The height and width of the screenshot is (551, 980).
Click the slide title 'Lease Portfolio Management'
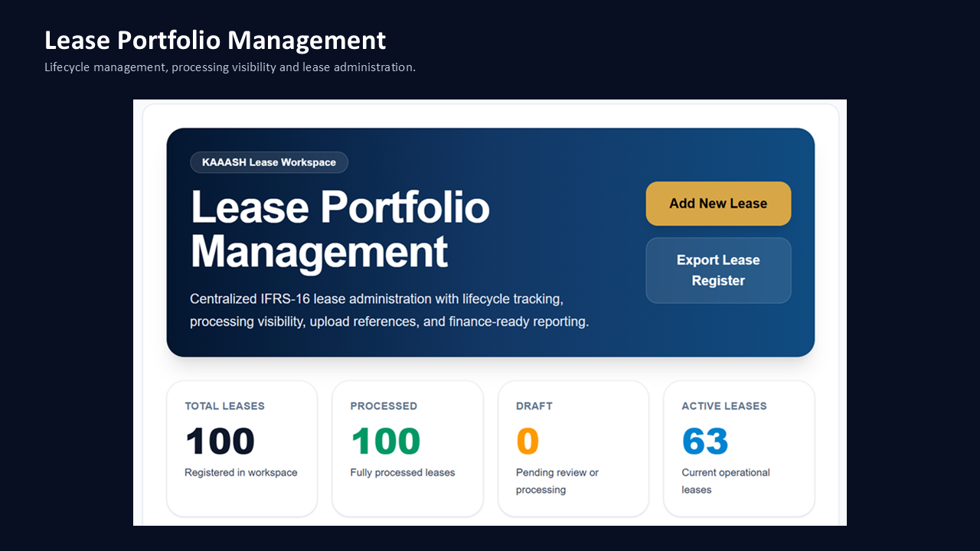(215, 40)
